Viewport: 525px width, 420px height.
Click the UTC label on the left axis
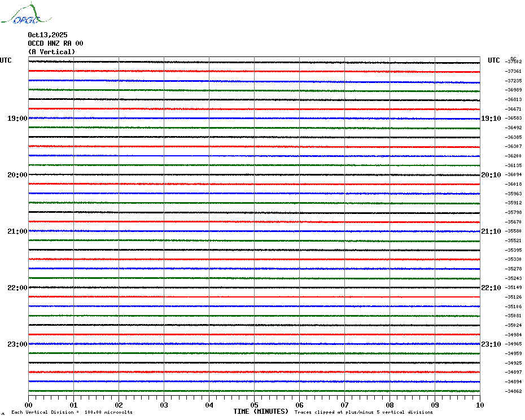click(x=6, y=60)
